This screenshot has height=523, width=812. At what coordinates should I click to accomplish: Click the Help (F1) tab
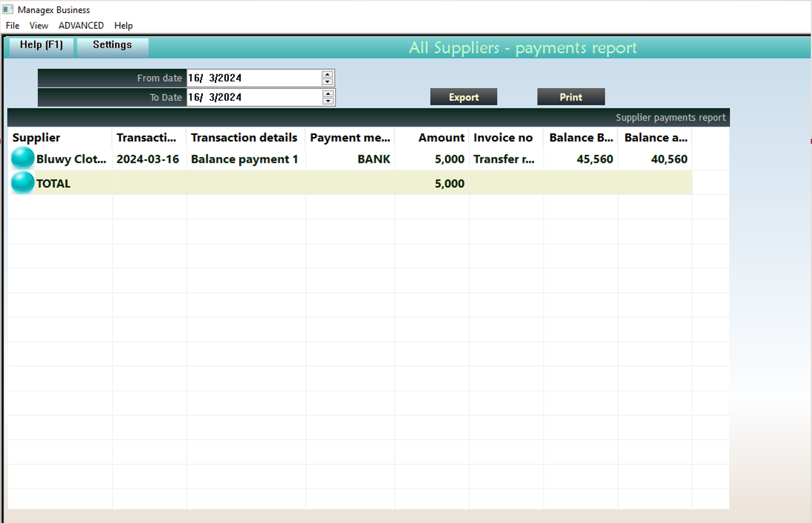[x=41, y=45]
